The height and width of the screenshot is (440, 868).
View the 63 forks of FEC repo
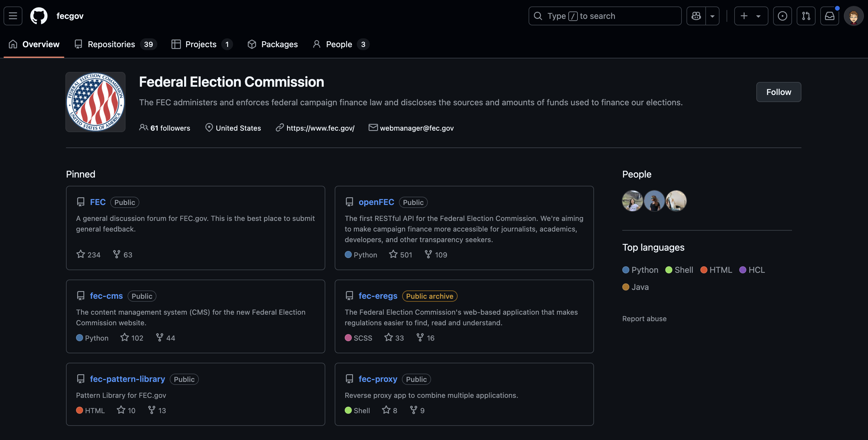click(122, 255)
